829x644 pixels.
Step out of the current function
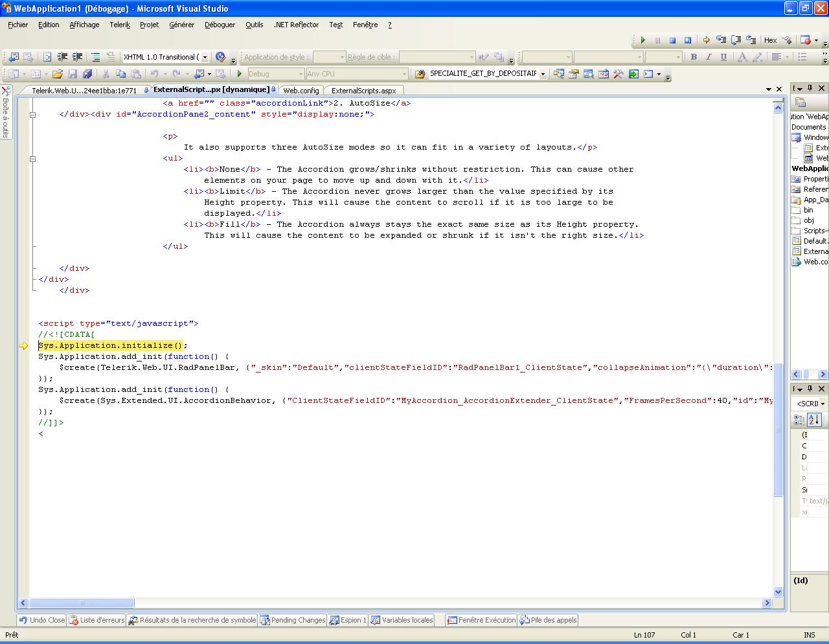click(x=751, y=40)
